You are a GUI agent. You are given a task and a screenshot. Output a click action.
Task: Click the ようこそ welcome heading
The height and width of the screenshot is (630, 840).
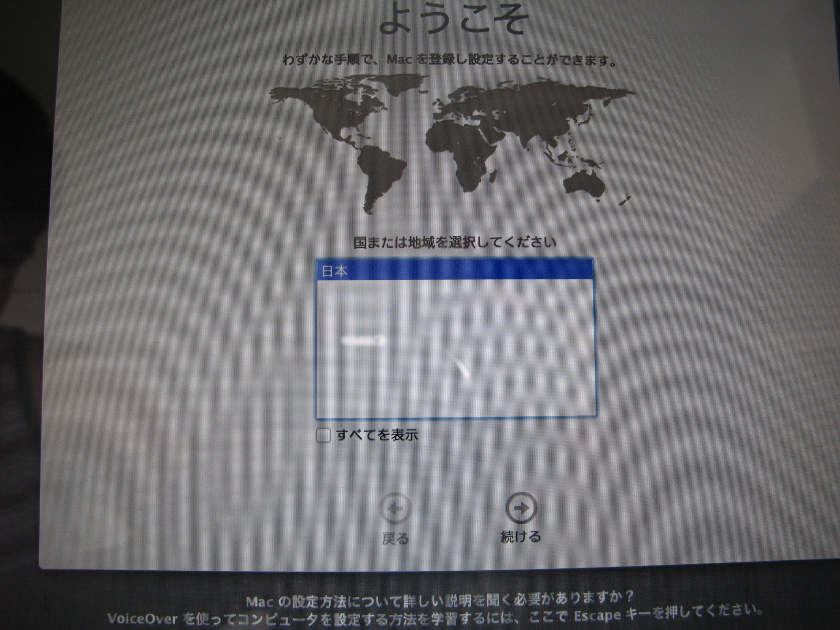[453, 21]
